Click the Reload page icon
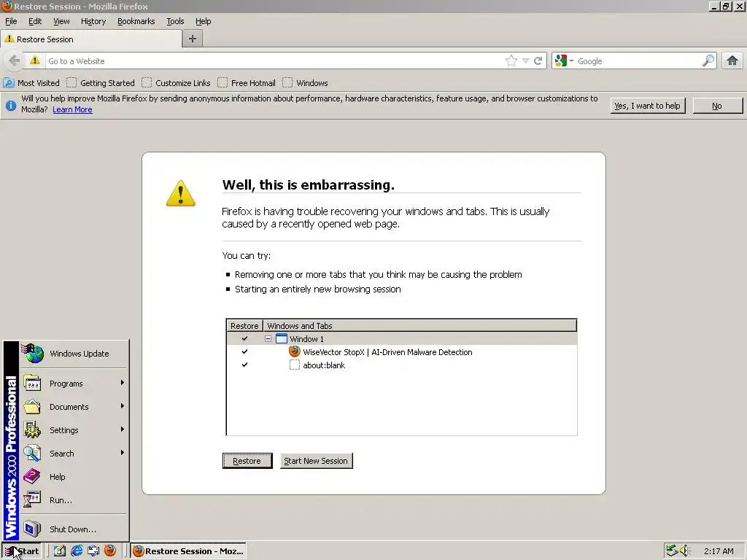Viewport: 747px width, 560px height. 538,61
